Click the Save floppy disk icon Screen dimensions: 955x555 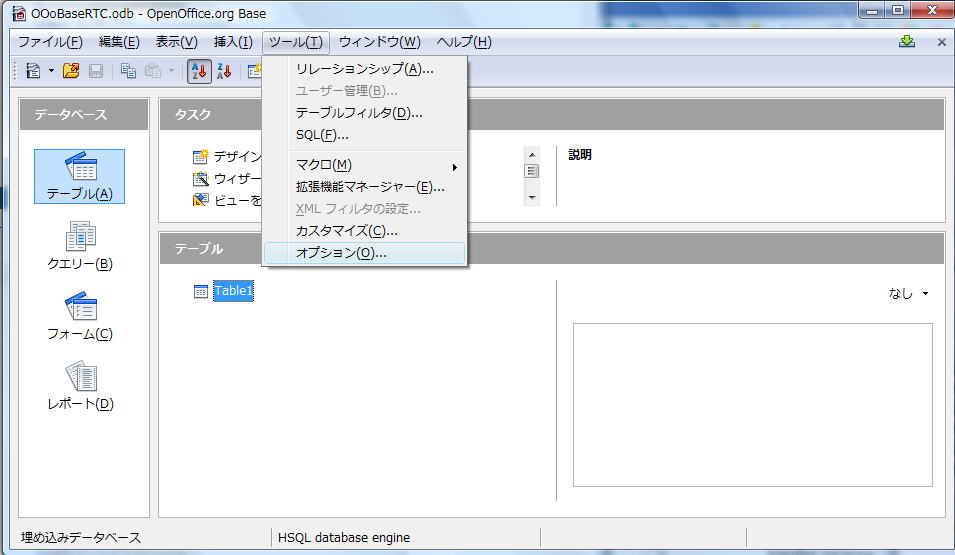(x=96, y=71)
